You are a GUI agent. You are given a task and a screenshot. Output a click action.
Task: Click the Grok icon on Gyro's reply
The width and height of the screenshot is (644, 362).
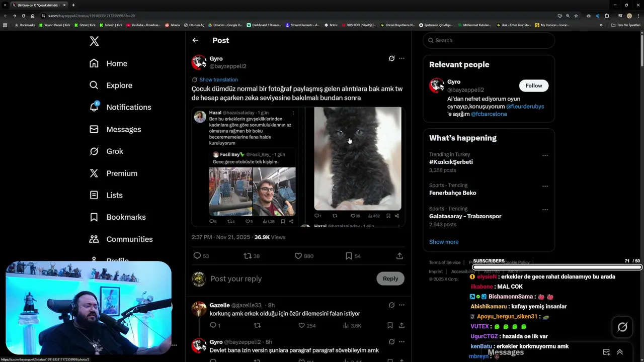click(x=391, y=342)
